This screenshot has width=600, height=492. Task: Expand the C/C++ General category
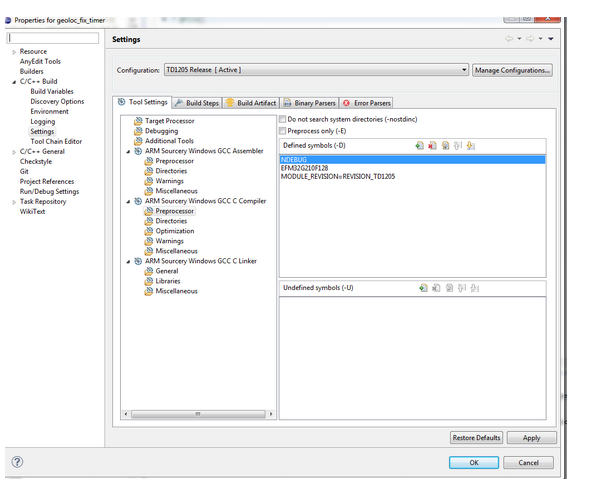14,152
